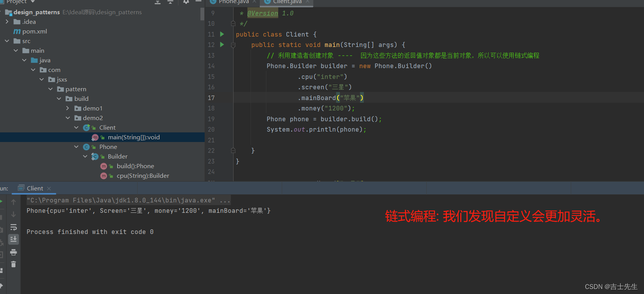This screenshot has height=294, width=644.
Task: Toggle scroll to end in Run console
Action: click(x=13, y=239)
